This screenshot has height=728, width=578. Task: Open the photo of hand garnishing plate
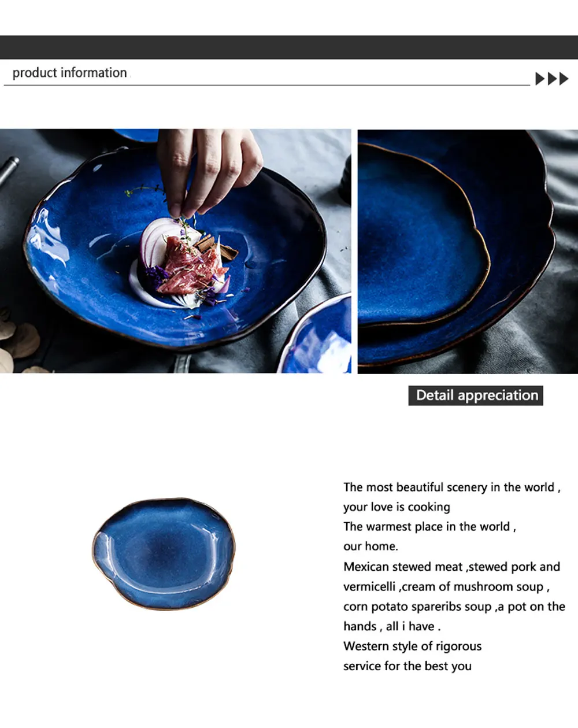(x=176, y=251)
